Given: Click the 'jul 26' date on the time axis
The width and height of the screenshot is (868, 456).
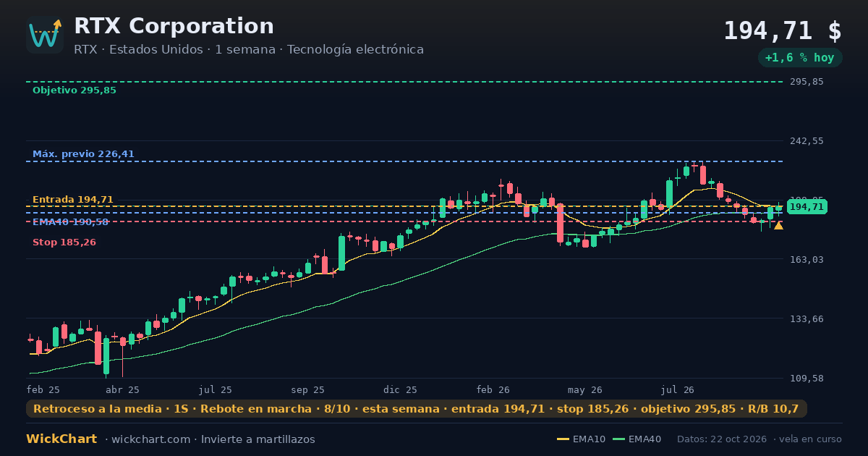Looking at the screenshot, I should 678,389.
